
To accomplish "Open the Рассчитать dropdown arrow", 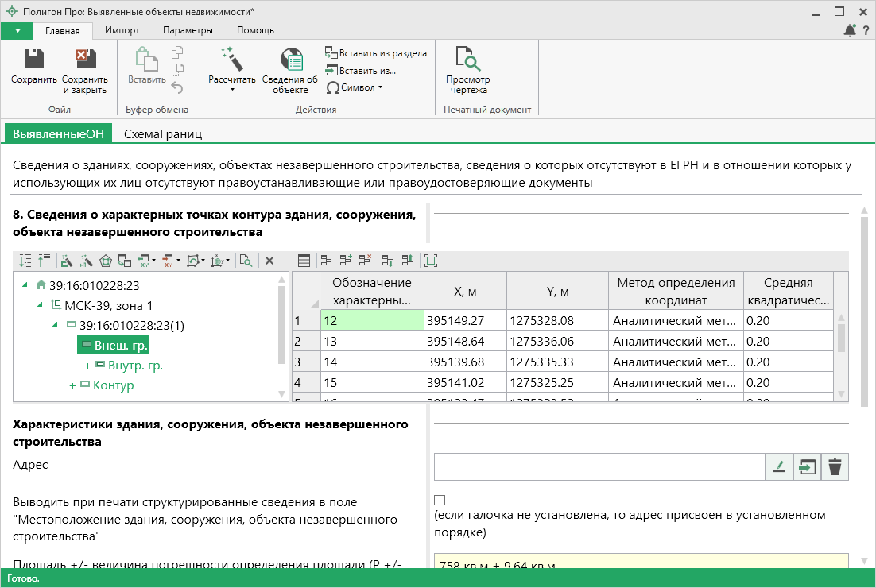I will (232, 90).
